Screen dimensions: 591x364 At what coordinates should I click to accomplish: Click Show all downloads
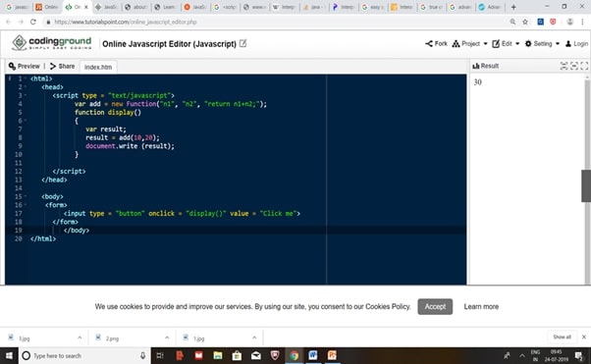pos(562,337)
